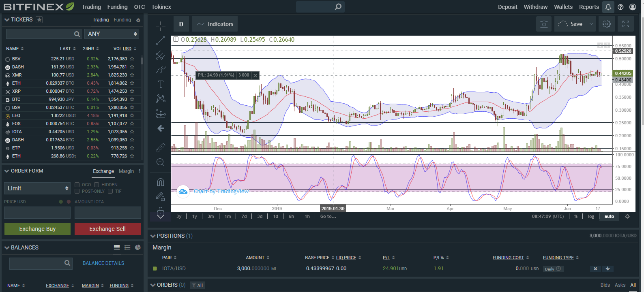
Task: Open chart settings gear icon
Action: pos(607,24)
